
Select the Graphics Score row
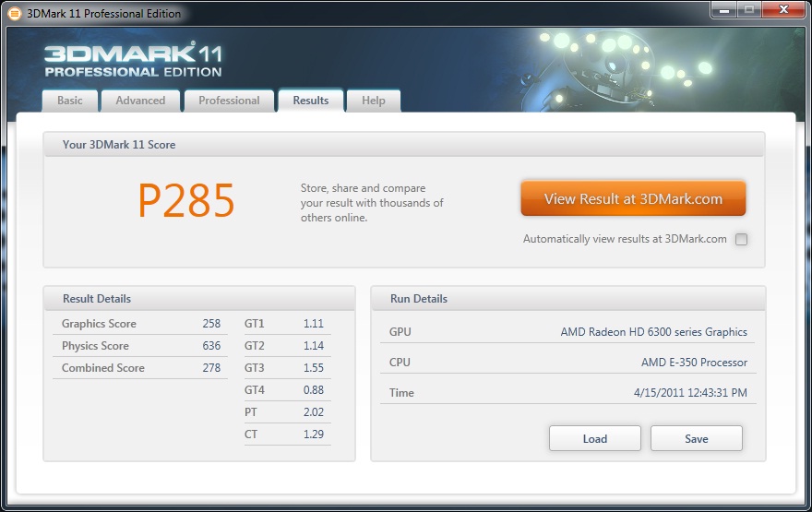140,324
